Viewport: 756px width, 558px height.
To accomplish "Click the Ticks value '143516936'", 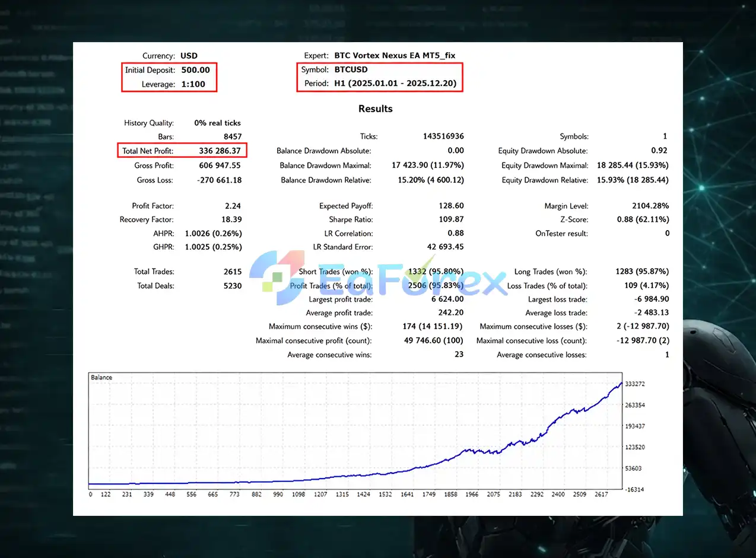I will point(443,136).
